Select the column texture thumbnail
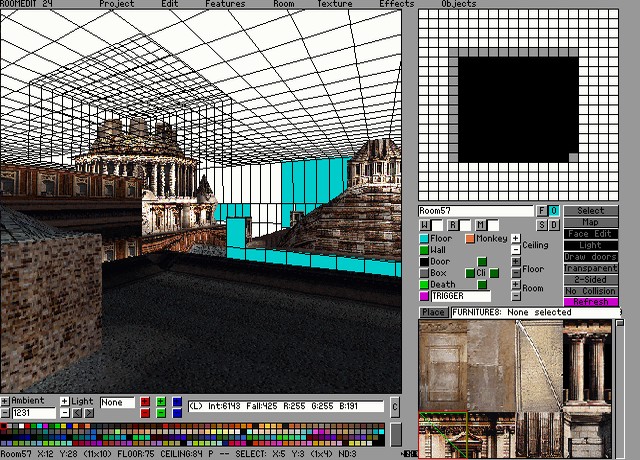This screenshot has width=640, height=460. click(x=586, y=365)
